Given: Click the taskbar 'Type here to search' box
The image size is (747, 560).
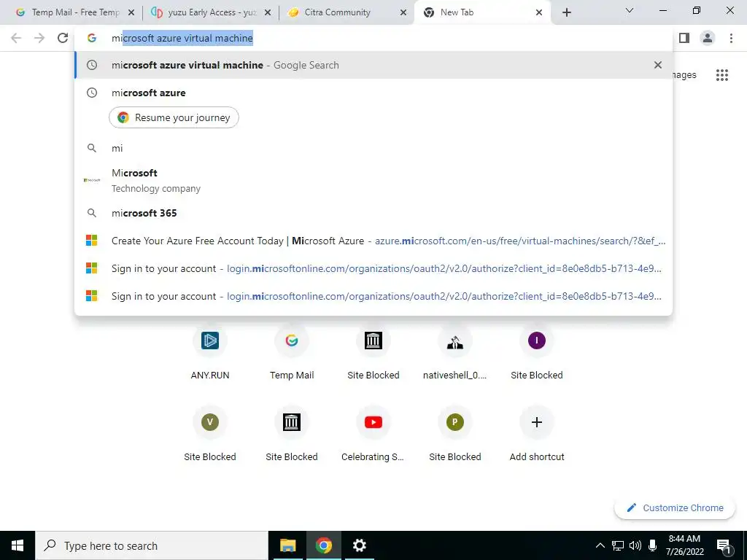Looking at the screenshot, I should click(x=152, y=545).
